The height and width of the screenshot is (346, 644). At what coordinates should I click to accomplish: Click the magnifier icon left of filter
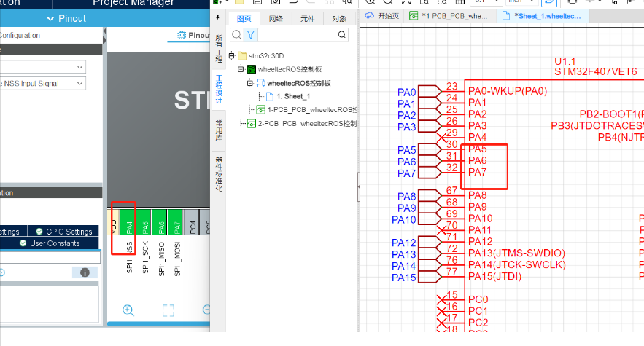tap(236, 35)
